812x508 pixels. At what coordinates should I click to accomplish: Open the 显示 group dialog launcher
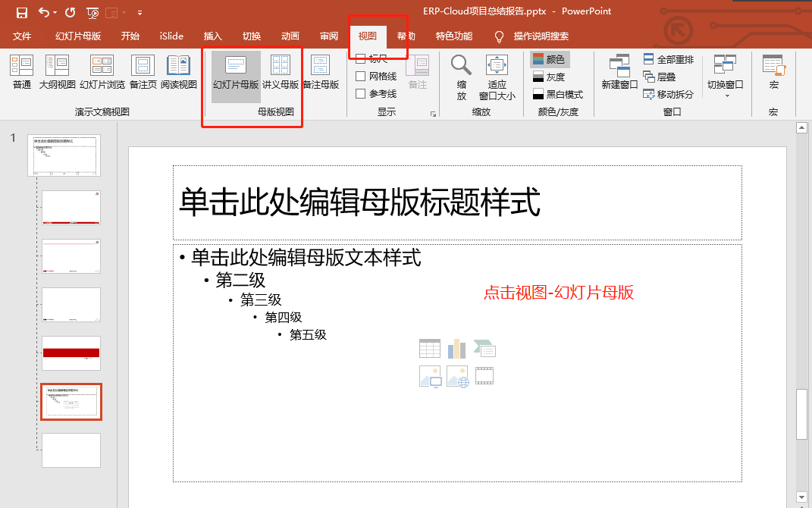[433, 114]
